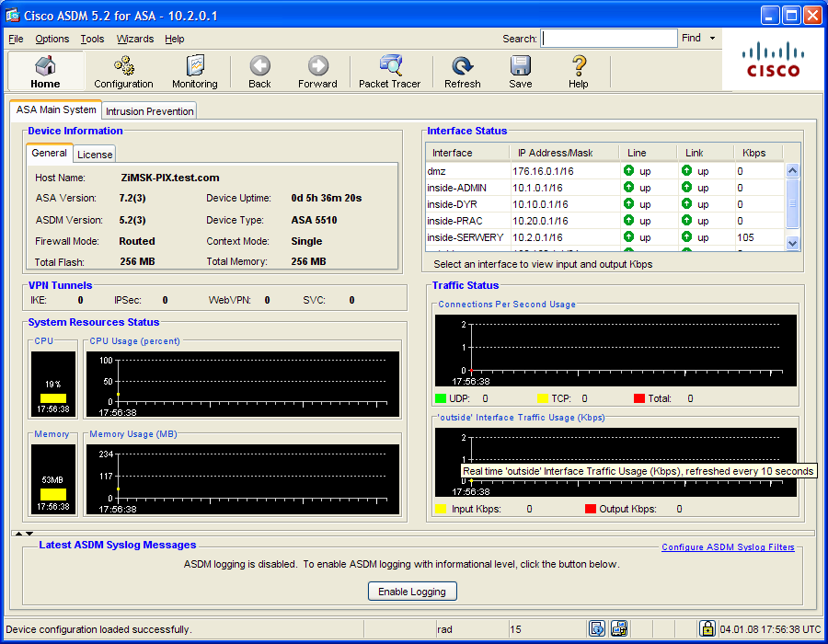The height and width of the screenshot is (644, 828).
Task: Open the Find dropdown arrow
Action: tap(712, 38)
